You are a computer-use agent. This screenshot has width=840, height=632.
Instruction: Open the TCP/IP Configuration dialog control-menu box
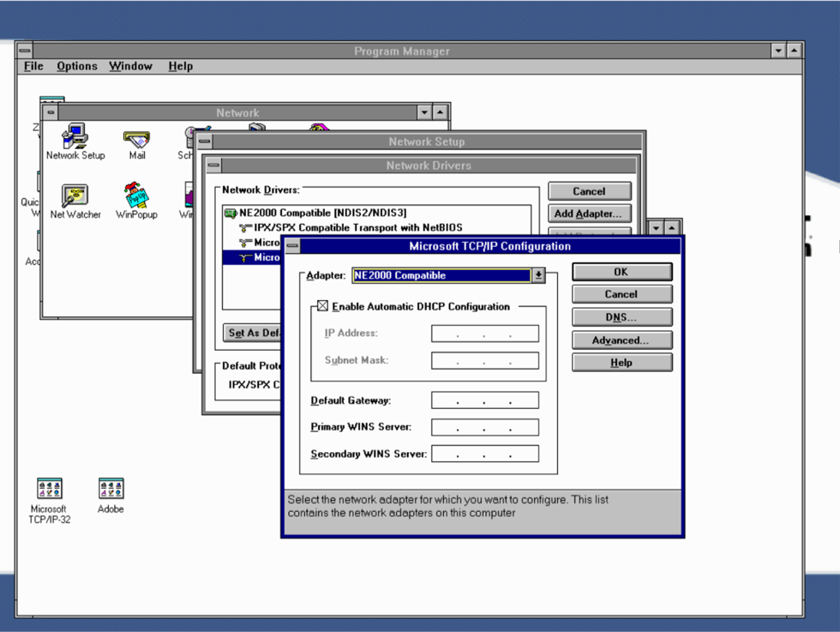[292, 246]
